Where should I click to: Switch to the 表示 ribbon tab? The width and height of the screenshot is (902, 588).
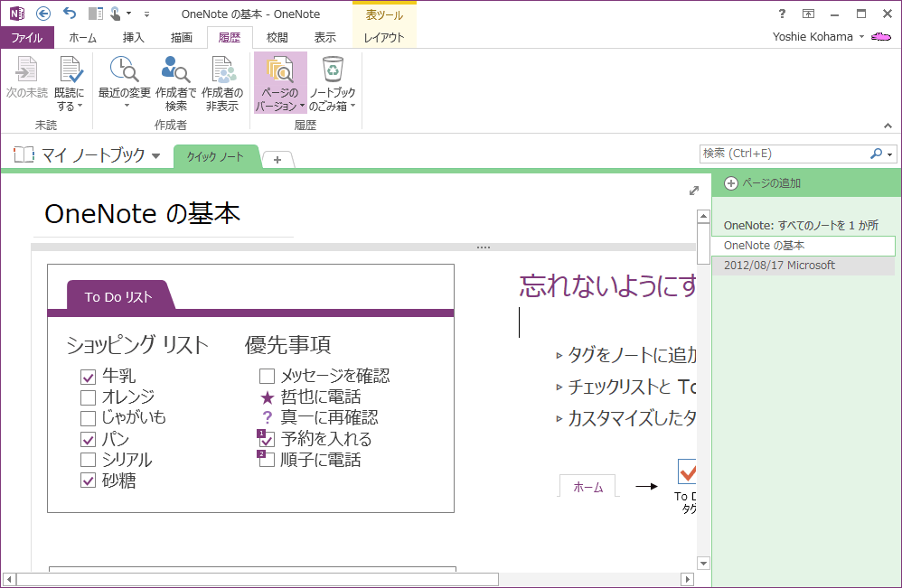[325, 37]
